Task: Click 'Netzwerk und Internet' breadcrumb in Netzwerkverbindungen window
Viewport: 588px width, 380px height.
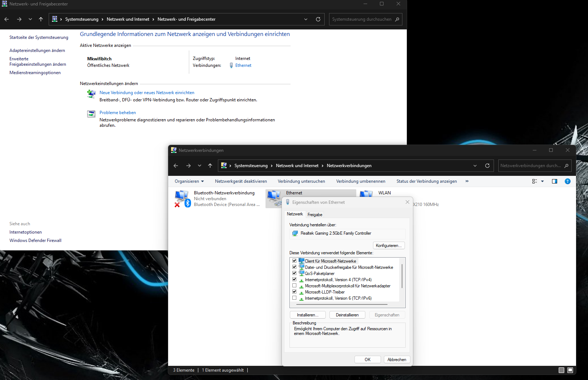Action: coord(297,166)
